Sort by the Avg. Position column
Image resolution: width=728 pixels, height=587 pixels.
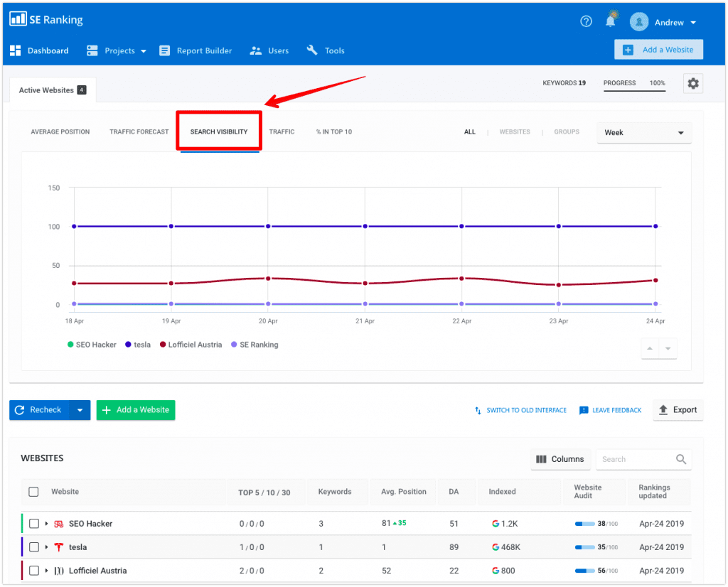point(404,492)
